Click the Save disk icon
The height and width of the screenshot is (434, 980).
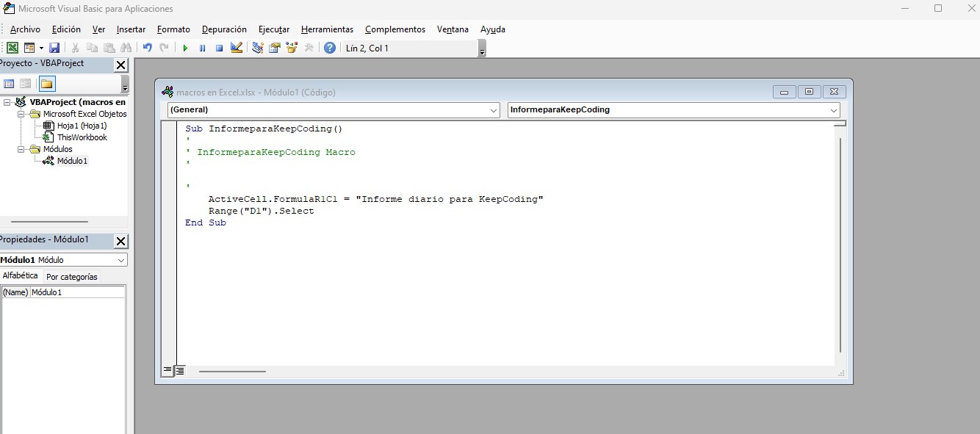point(54,48)
